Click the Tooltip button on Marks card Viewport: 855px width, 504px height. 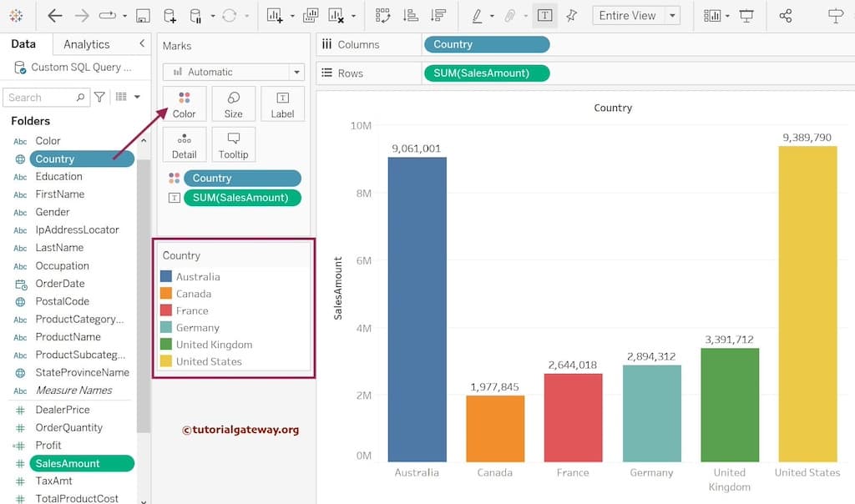(234, 144)
